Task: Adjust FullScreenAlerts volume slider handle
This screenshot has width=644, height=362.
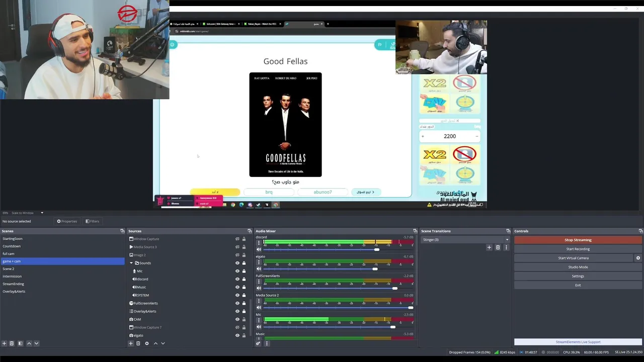Action: point(394,288)
